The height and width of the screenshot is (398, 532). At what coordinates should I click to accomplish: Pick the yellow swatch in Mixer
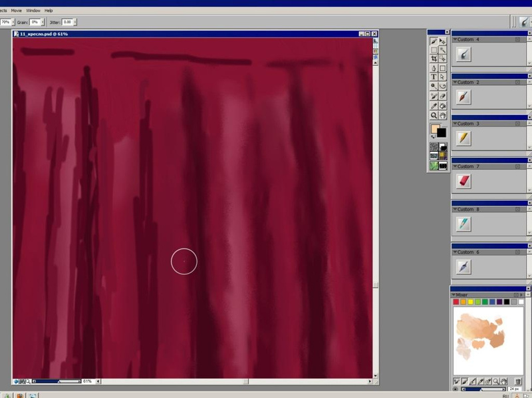[x=471, y=302]
